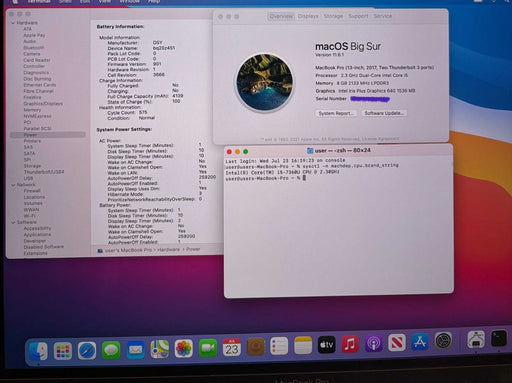Click the Software Update button
This screenshot has height=383, width=512.
pos(384,113)
